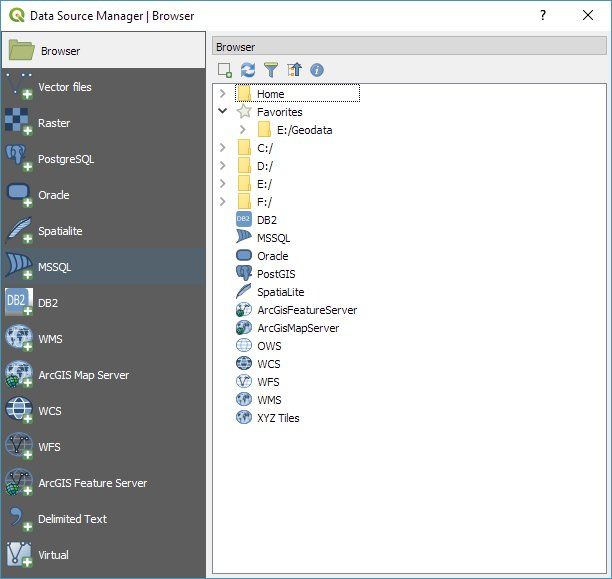Click the Add Selected Layers toolbar icon
Image resolution: width=612 pixels, height=579 pixels.
pos(225,70)
